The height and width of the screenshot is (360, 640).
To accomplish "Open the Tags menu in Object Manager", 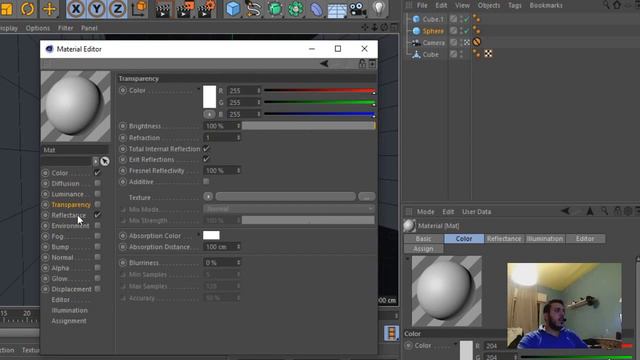I will tap(515, 5).
